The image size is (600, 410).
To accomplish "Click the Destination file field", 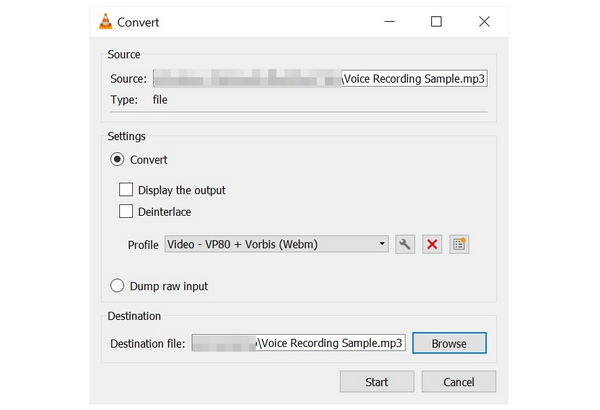I will [298, 343].
